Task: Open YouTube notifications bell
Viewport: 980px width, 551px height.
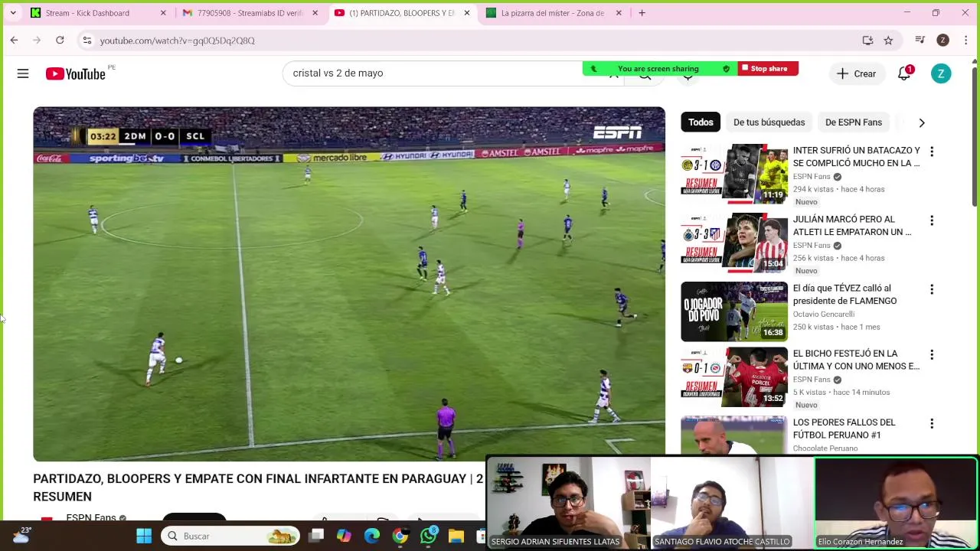Action: click(904, 73)
